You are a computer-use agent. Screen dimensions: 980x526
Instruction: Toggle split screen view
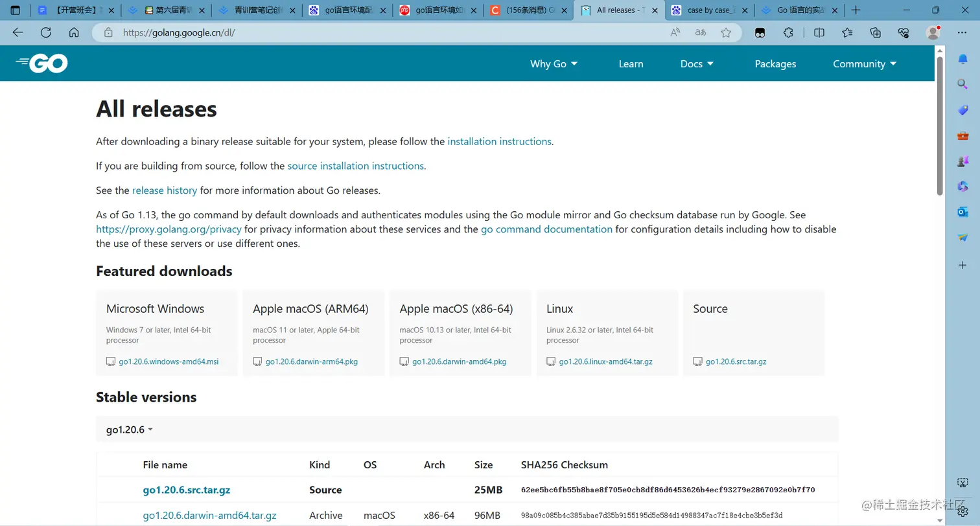click(819, 32)
